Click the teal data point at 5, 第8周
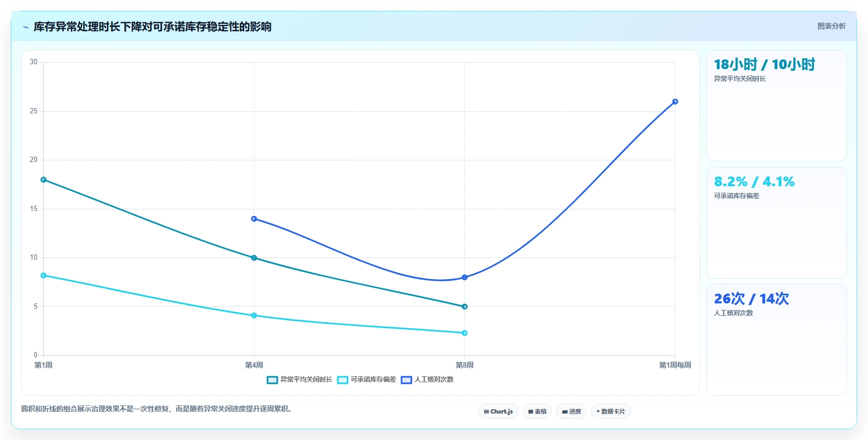The image size is (868, 440). click(465, 307)
